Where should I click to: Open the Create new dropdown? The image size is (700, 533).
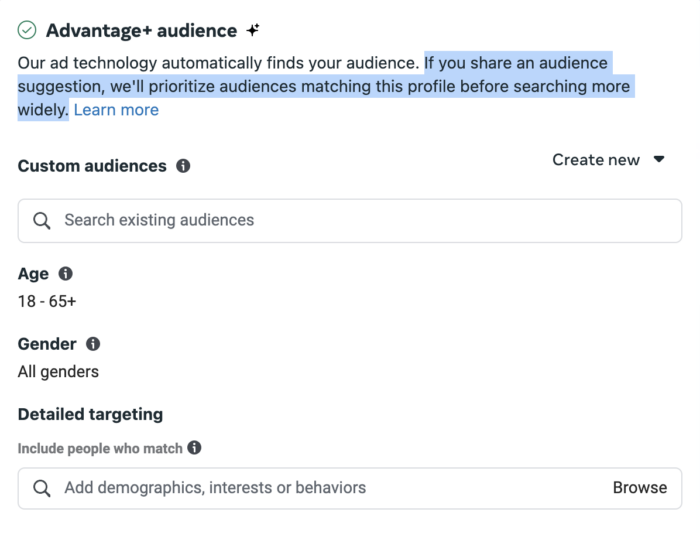(x=596, y=160)
